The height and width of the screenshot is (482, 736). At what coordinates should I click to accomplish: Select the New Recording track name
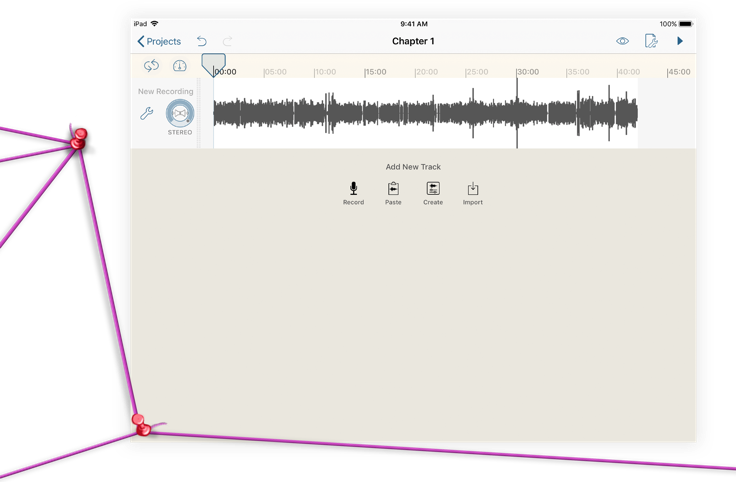point(166,92)
